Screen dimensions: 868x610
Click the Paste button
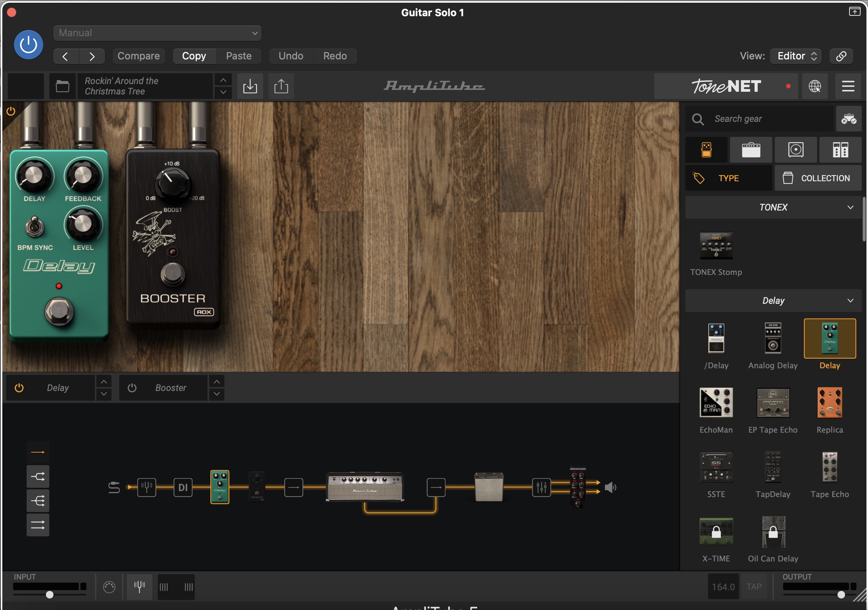(239, 56)
